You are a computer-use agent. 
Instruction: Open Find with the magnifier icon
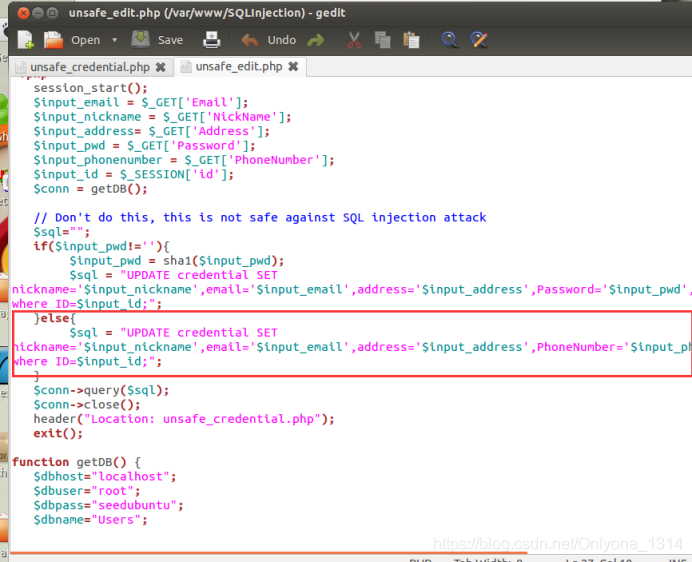(450, 40)
